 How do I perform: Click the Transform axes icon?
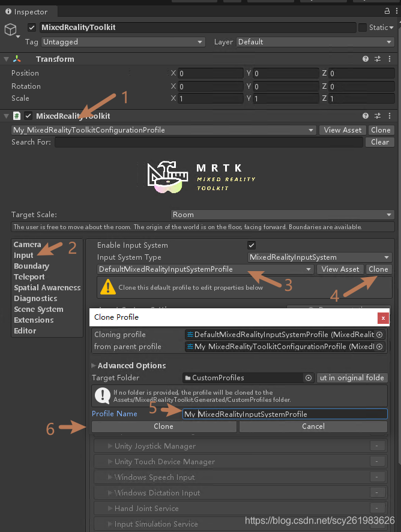coord(17,59)
